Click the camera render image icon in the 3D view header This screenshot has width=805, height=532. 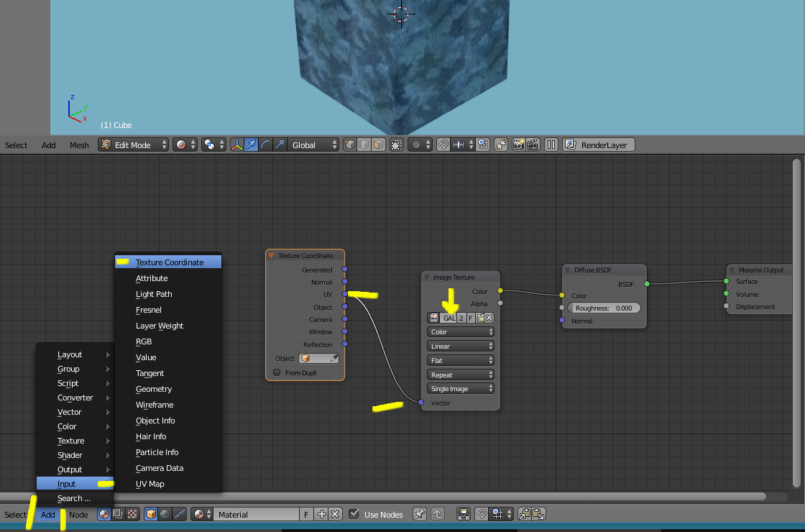(x=518, y=145)
